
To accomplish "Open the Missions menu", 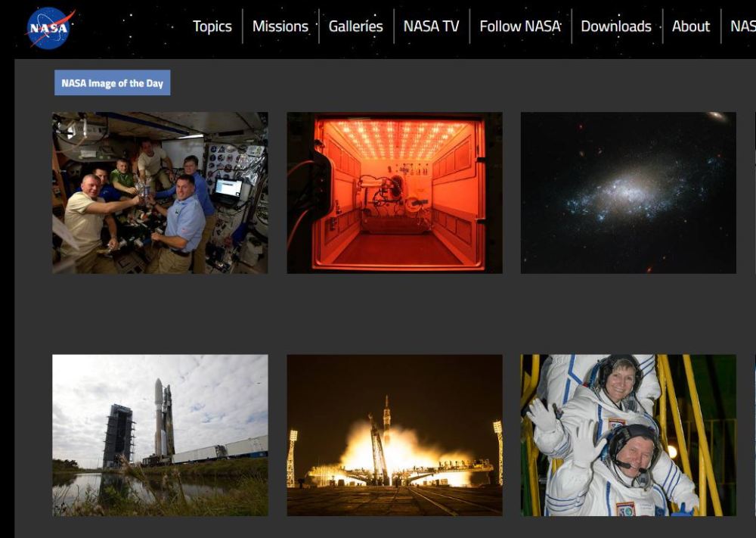I will tap(280, 26).
